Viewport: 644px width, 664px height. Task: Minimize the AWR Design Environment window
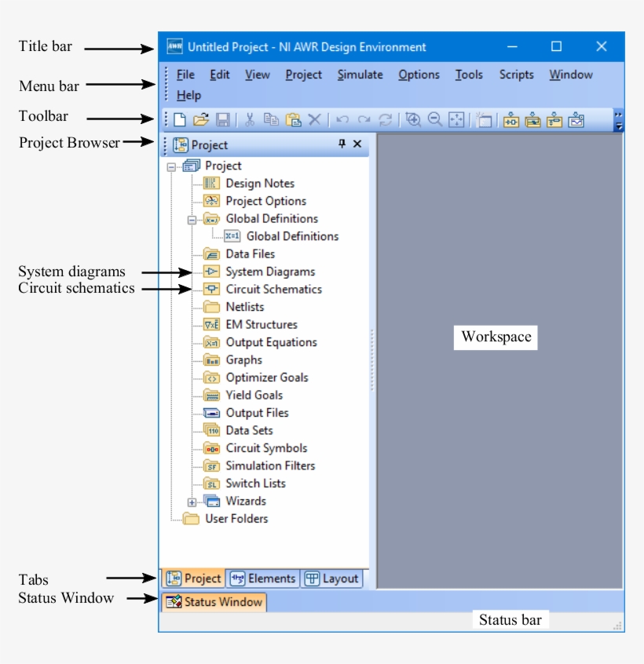point(512,46)
